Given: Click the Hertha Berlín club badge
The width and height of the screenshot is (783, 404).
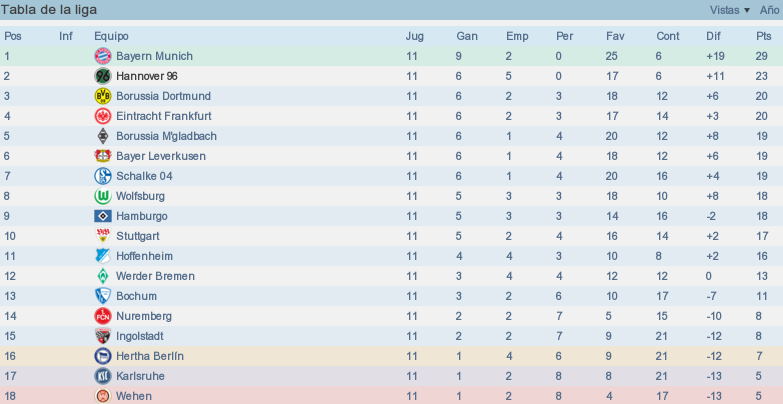Looking at the screenshot, I should click(103, 356).
